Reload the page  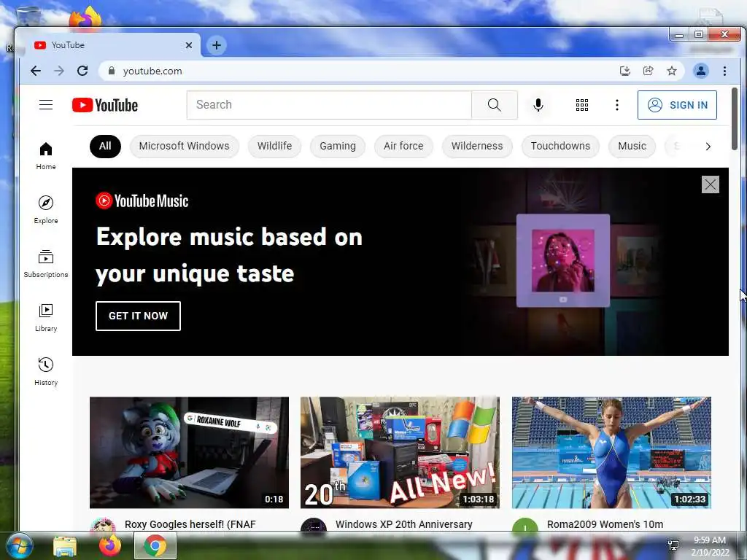82,71
